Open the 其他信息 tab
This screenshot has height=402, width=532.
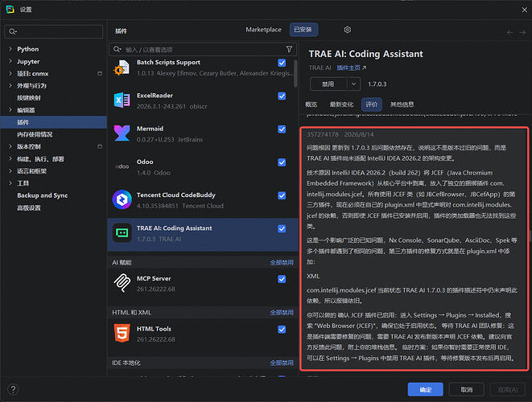click(402, 105)
